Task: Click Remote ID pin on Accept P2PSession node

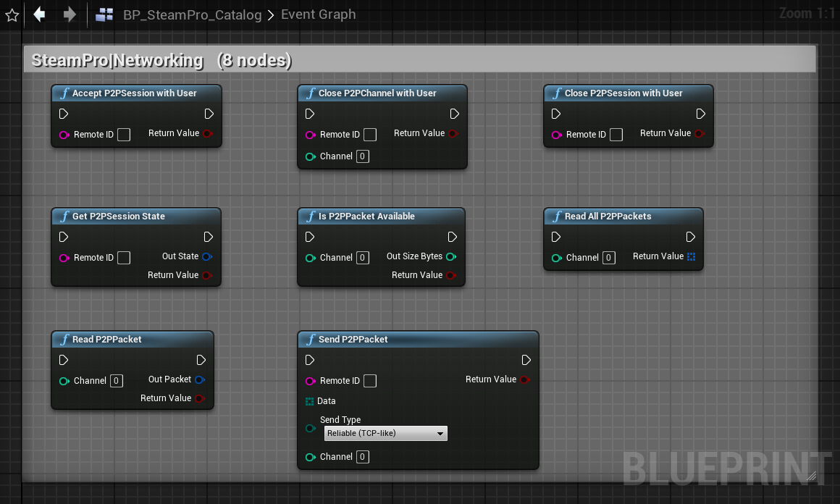Action: [64, 135]
